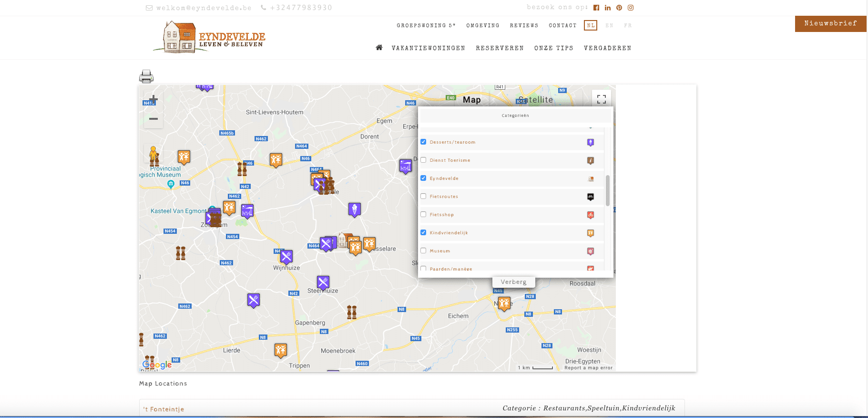Open the Onze Tips menu
This screenshot has height=418, width=868.
click(x=554, y=48)
